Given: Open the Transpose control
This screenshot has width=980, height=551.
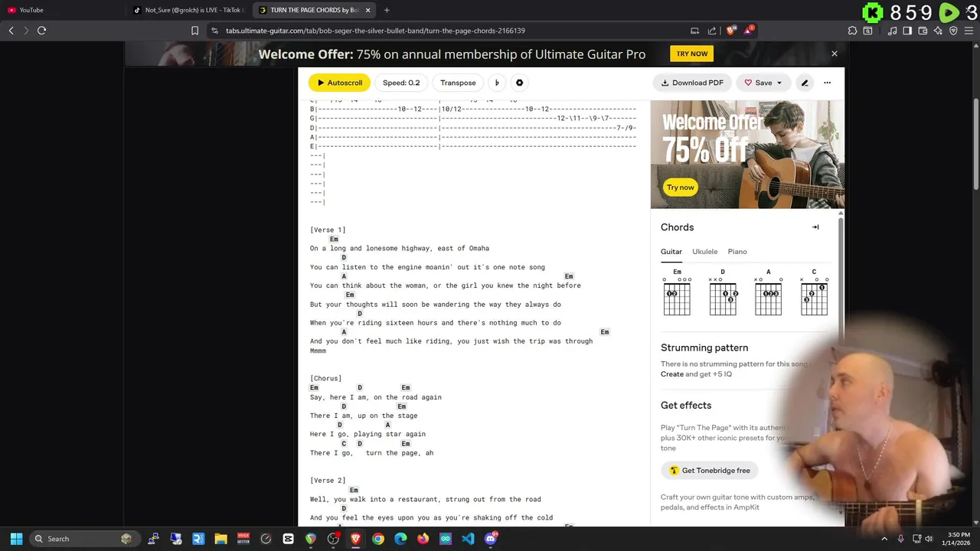Looking at the screenshot, I should click(x=458, y=83).
